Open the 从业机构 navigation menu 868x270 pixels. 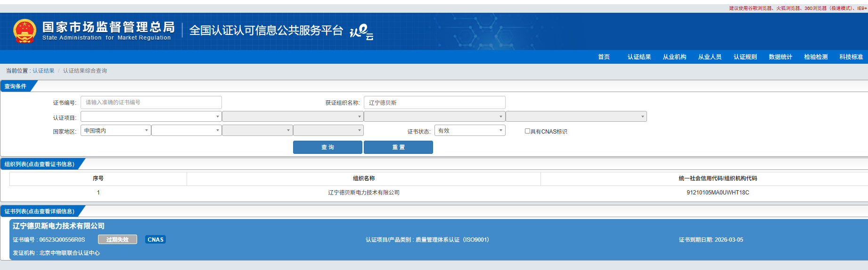click(674, 57)
